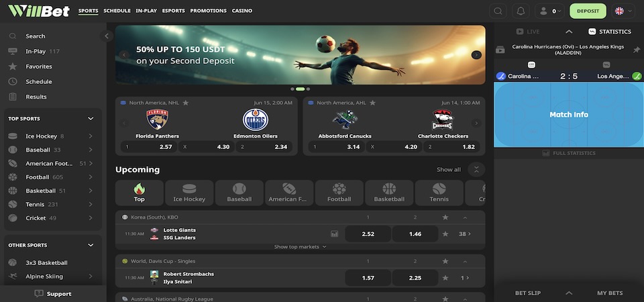The width and height of the screenshot is (644, 302).
Task: Select the Baseball sport tab
Action: click(x=239, y=193)
